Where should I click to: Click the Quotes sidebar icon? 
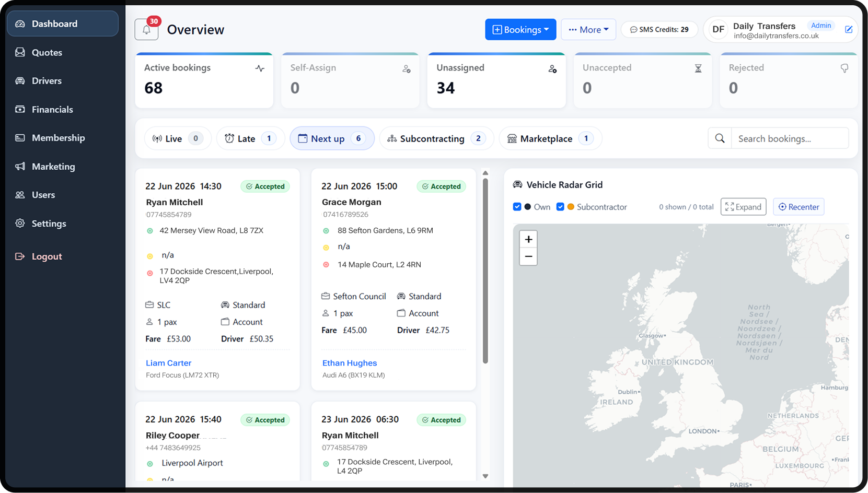(20, 52)
